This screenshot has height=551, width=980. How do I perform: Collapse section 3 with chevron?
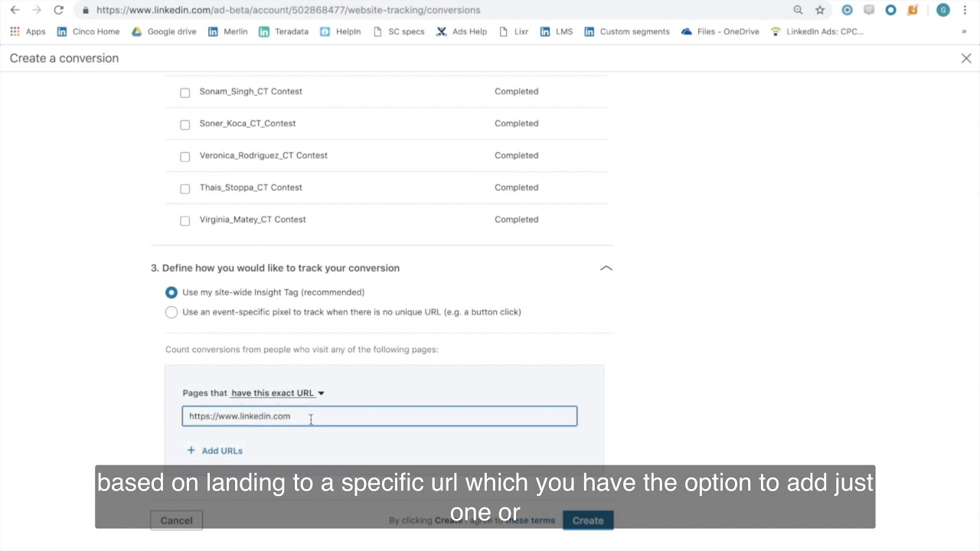(x=606, y=268)
